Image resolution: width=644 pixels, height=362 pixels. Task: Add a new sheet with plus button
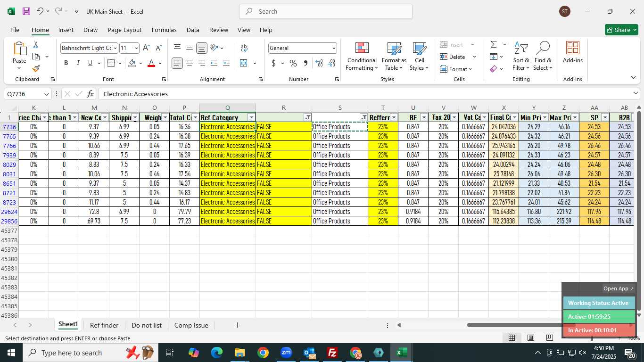[237, 325]
